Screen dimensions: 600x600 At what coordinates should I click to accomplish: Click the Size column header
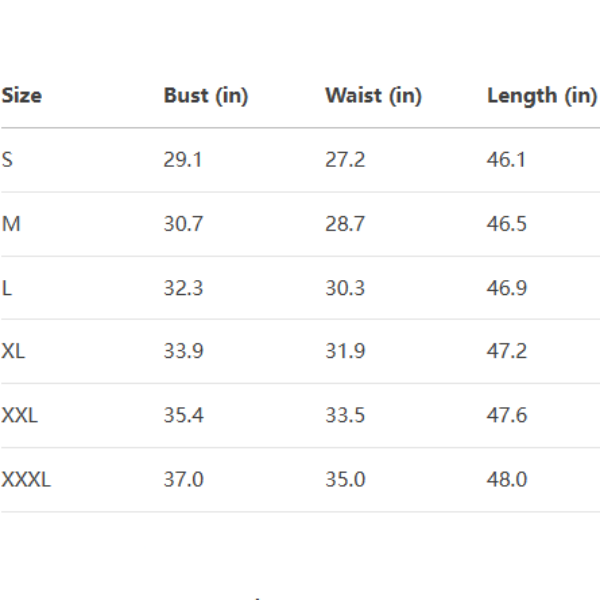point(22,96)
